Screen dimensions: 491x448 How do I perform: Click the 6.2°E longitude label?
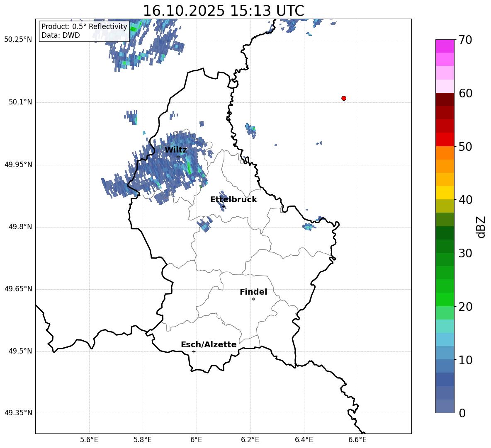click(x=250, y=440)
